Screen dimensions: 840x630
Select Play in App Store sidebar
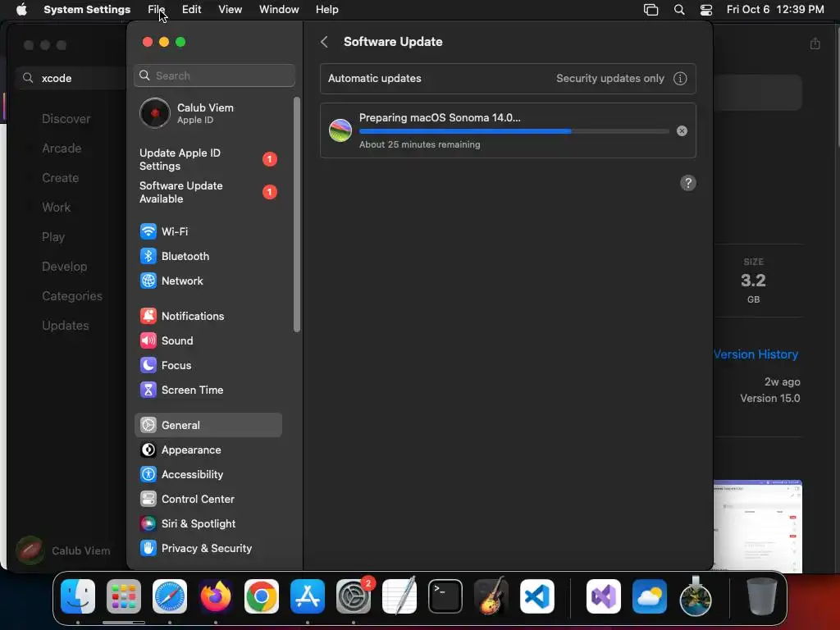click(53, 237)
